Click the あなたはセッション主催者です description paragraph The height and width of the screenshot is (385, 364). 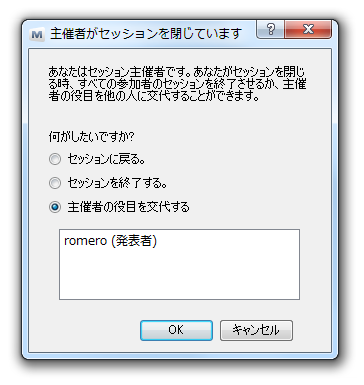[x=177, y=84]
